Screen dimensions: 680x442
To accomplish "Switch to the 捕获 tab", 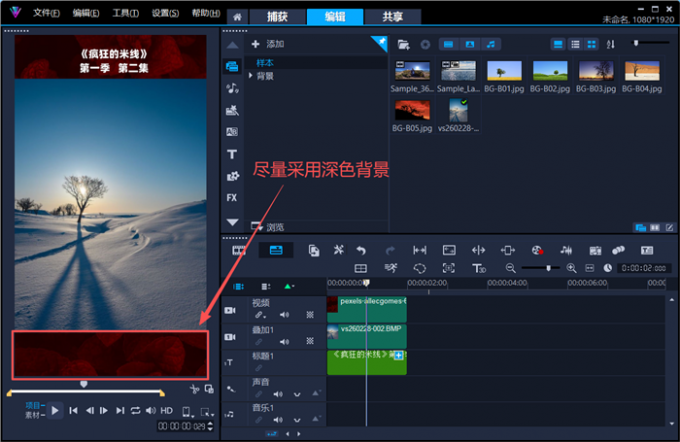I will coord(277,17).
